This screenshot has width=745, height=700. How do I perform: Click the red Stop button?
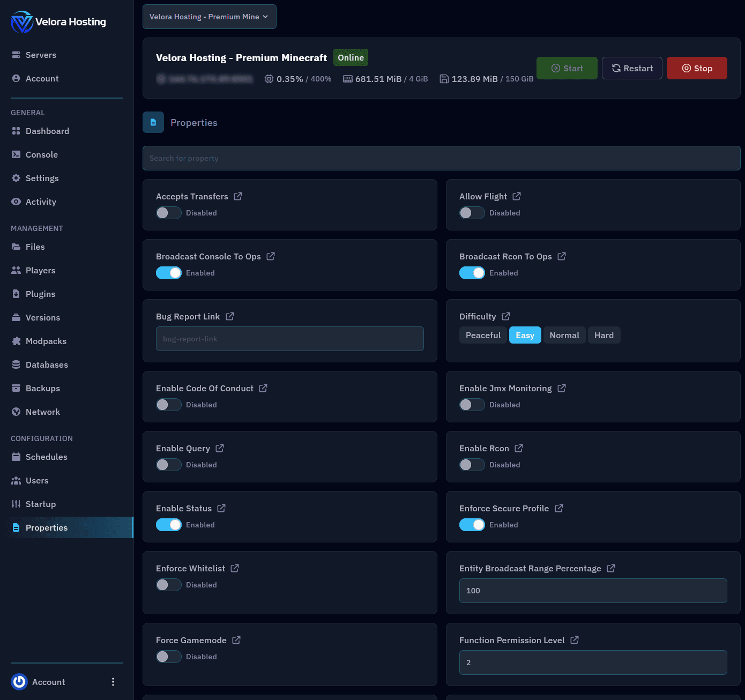tap(696, 68)
